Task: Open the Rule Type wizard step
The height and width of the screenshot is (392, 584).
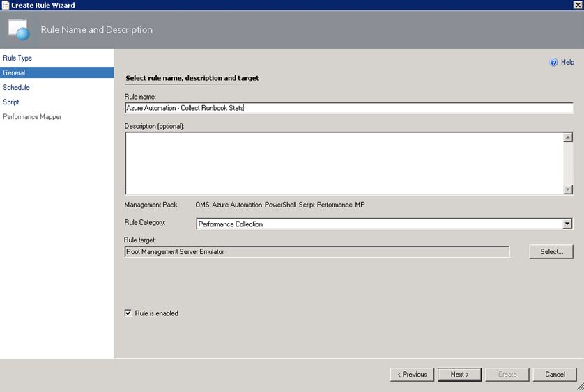Action: coord(17,58)
